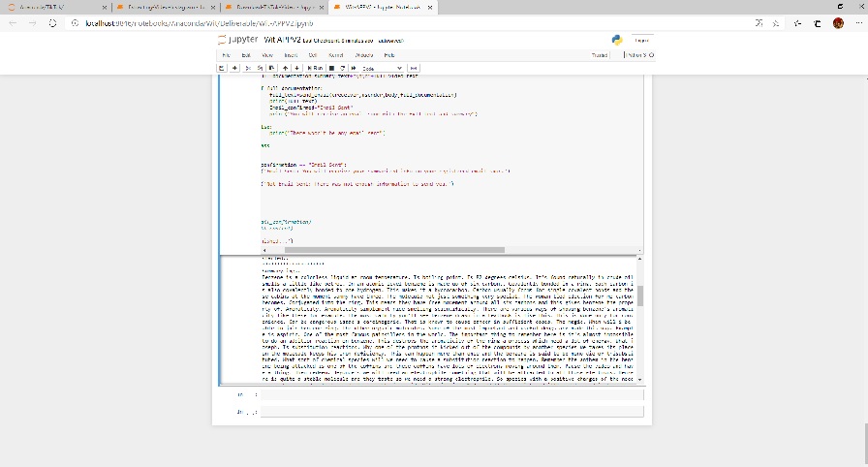Image resolution: width=868 pixels, height=467 pixels.
Task: Open the Kernel menu
Action: [335, 55]
